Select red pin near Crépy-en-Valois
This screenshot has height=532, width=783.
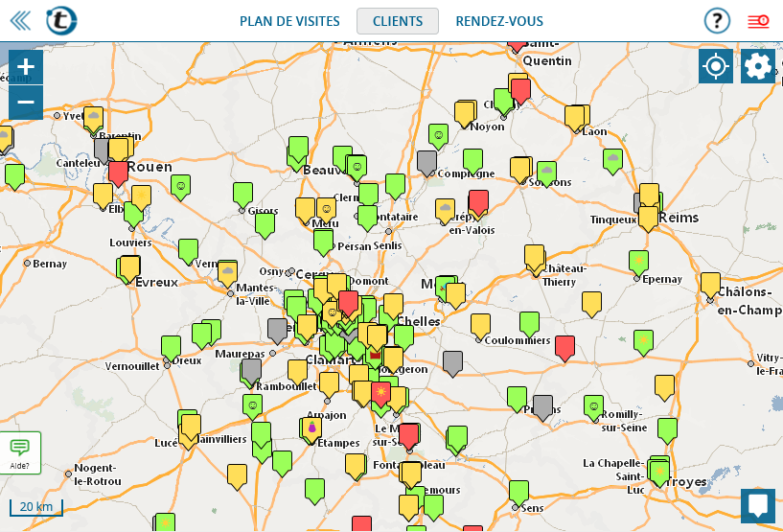478,202
